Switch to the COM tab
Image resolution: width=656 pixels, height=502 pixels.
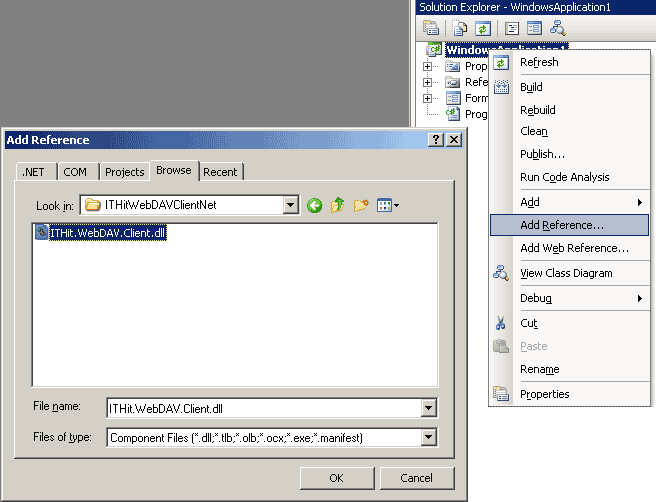point(78,172)
